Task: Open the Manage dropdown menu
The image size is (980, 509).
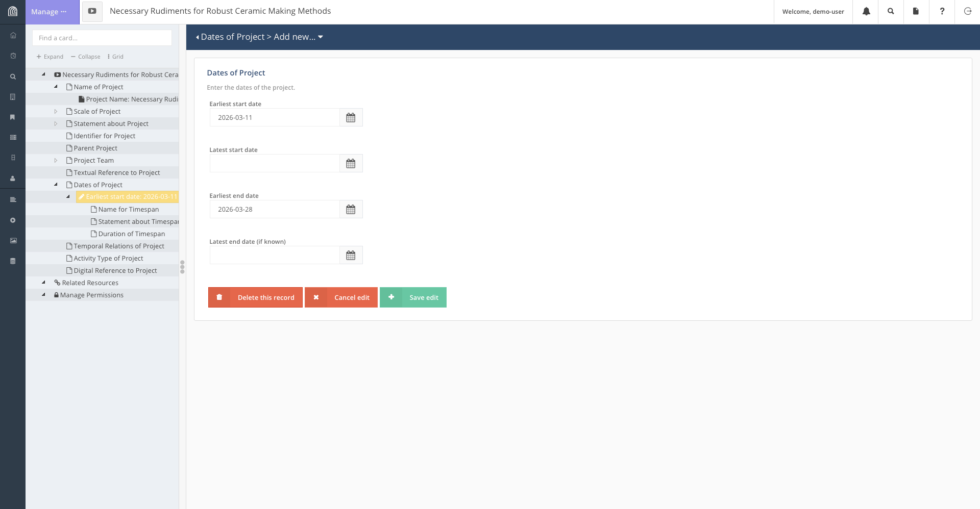Action: [x=50, y=12]
